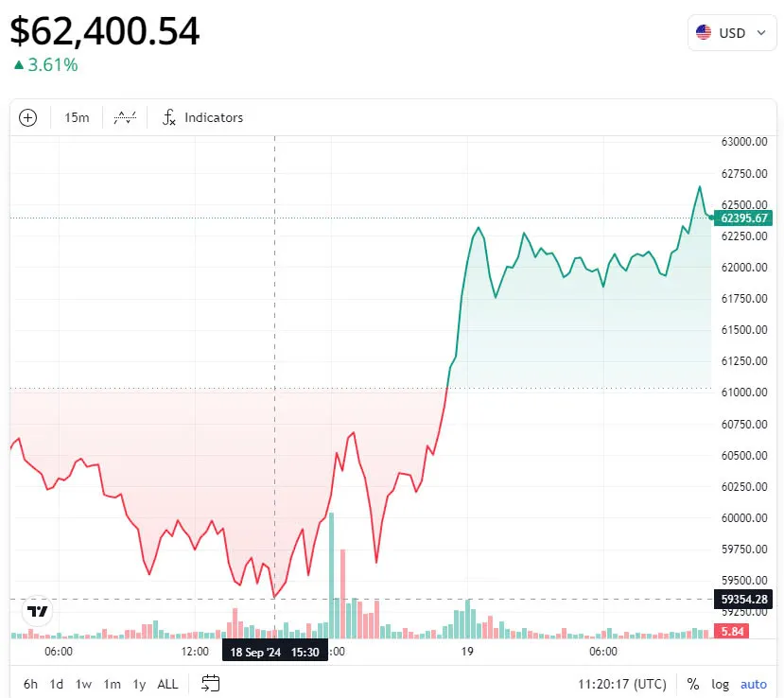Click the ALL time range button

pos(167,684)
